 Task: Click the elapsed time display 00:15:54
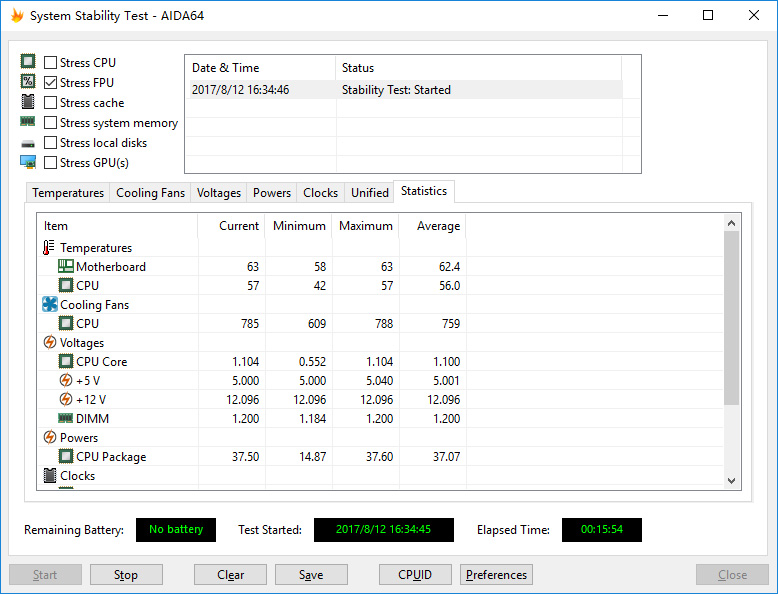pyautogui.click(x=601, y=529)
